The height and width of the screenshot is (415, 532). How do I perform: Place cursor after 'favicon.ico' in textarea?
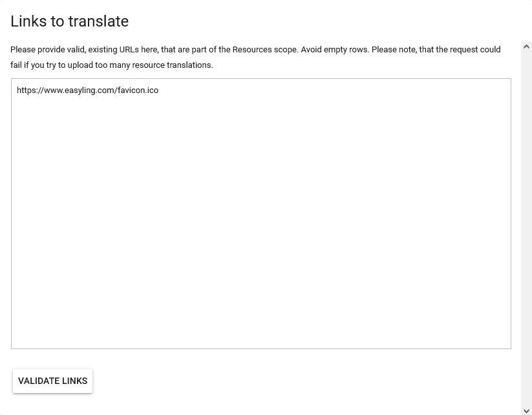159,90
